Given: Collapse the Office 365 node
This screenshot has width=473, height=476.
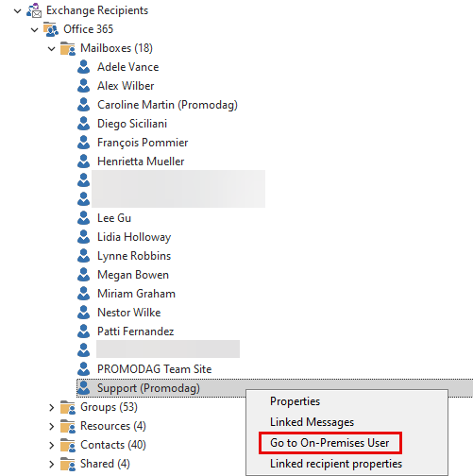Looking at the screenshot, I should tap(34, 30).
